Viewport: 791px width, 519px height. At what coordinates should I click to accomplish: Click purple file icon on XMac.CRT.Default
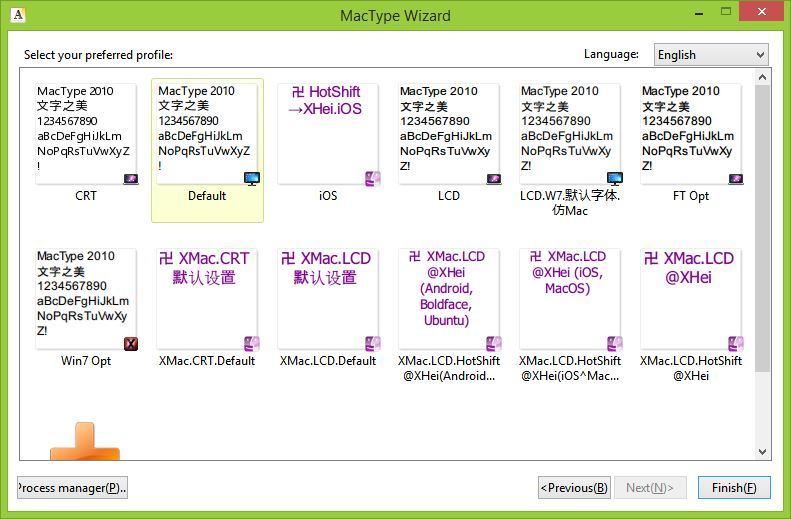[252, 344]
